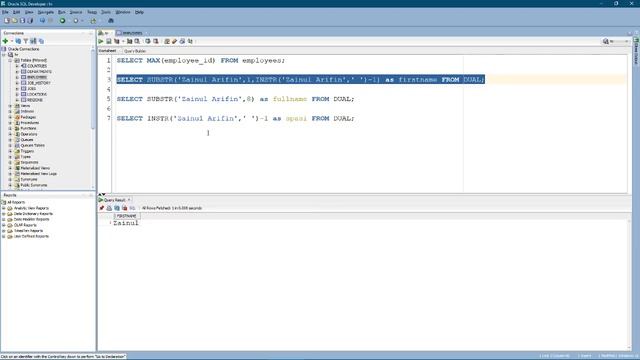Image resolution: width=640 pixels, height=360 pixels.
Task: Click the SQL History icon in worksheet toolbar
Action: pos(182,41)
